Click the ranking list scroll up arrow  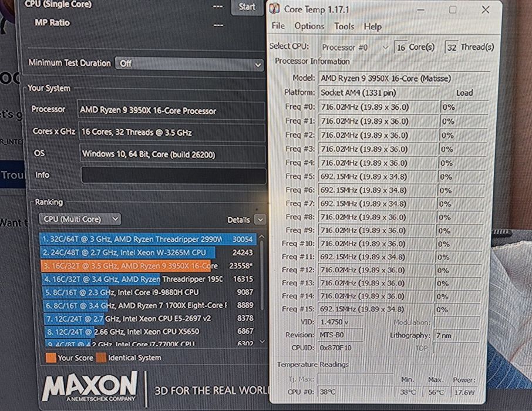pos(261,237)
